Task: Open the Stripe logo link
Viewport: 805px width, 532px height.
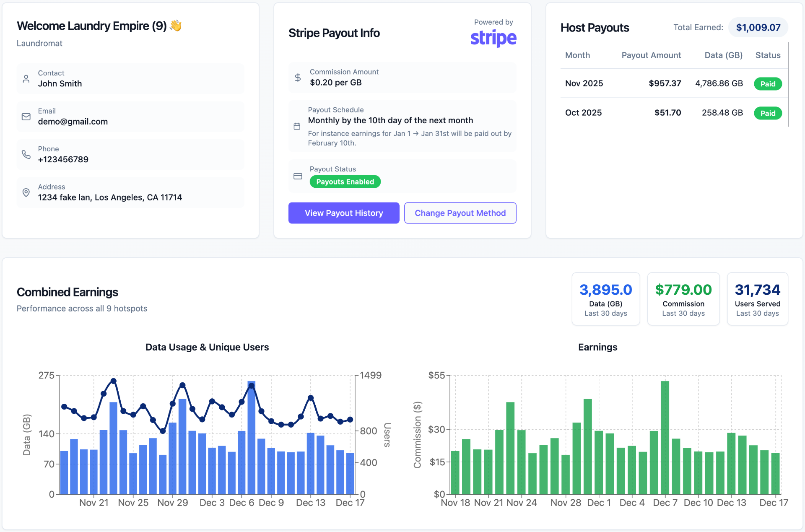Action: (493, 38)
